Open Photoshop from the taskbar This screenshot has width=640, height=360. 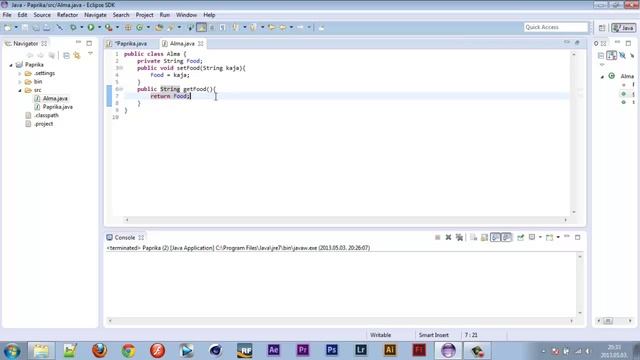point(331,350)
